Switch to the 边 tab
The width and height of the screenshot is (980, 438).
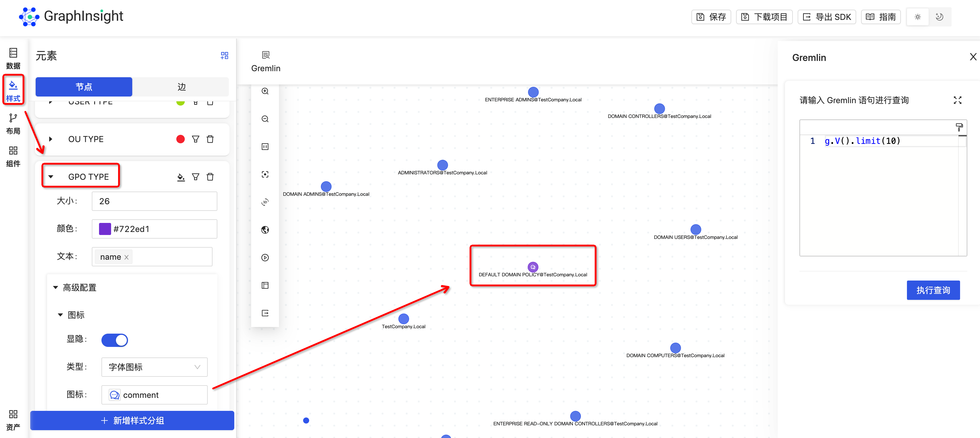pyautogui.click(x=181, y=87)
